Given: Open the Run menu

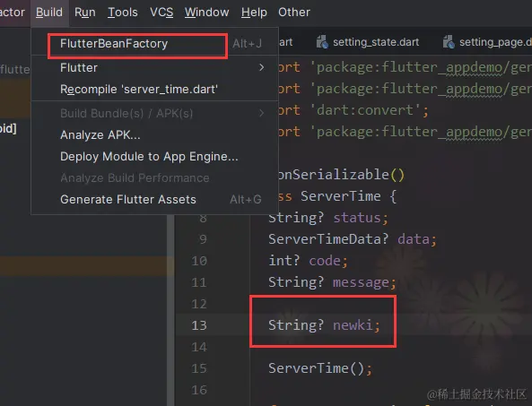Looking at the screenshot, I should (x=85, y=13).
